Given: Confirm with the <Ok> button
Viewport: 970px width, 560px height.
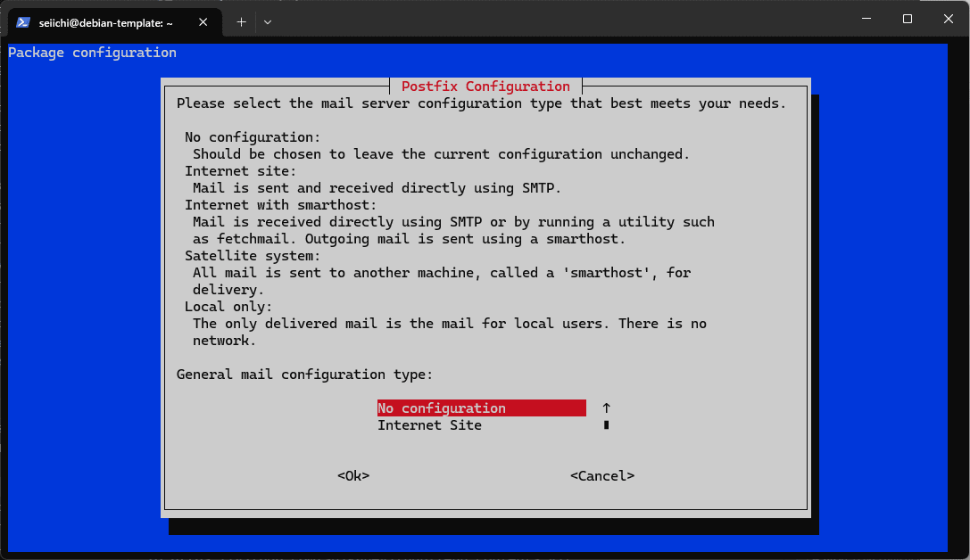Looking at the screenshot, I should (353, 476).
